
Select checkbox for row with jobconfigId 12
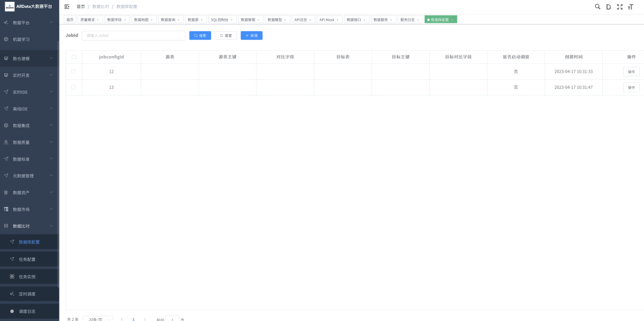point(73,72)
